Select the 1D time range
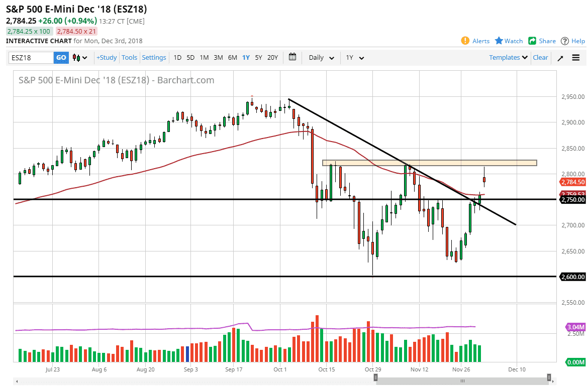Image resolution: width=588 pixels, height=389 pixels. coord(177,58)
